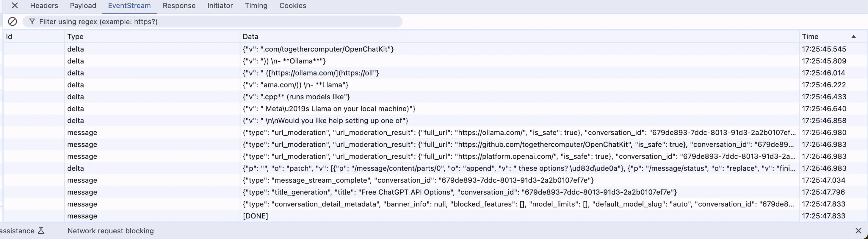
Task: Click the Type cell of the 17:25:46.983 delta row
Action: 152,168
